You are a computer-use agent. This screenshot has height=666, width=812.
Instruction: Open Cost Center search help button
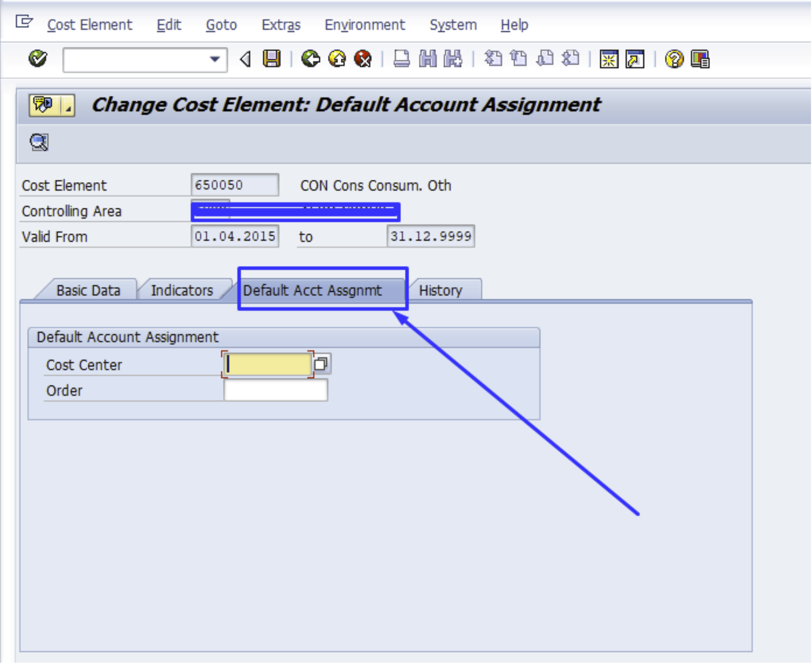coord(321,364)
